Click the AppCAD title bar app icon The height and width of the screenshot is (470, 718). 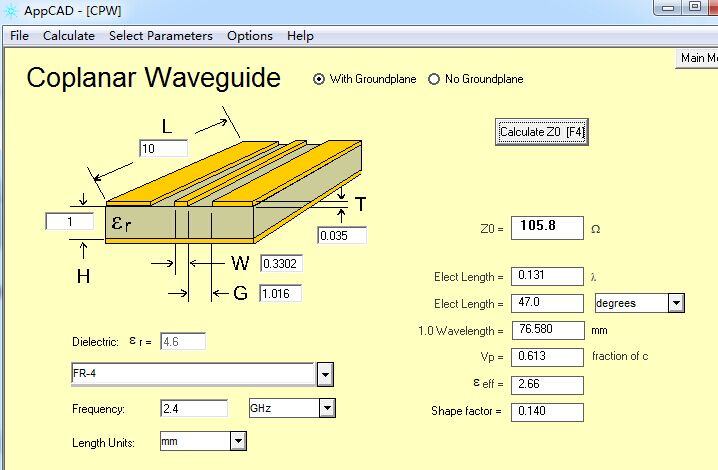pos(10,11)
